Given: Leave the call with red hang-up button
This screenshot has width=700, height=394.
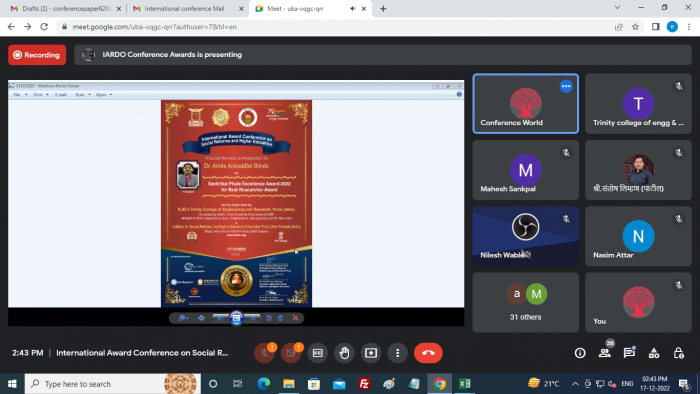Looking at the screenshot, I should click(x=428, y=353).
